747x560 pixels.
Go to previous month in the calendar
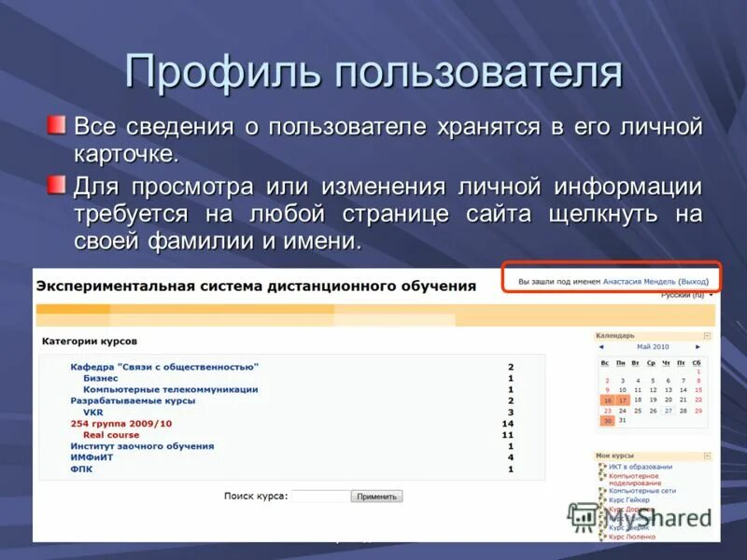[601, 346]
